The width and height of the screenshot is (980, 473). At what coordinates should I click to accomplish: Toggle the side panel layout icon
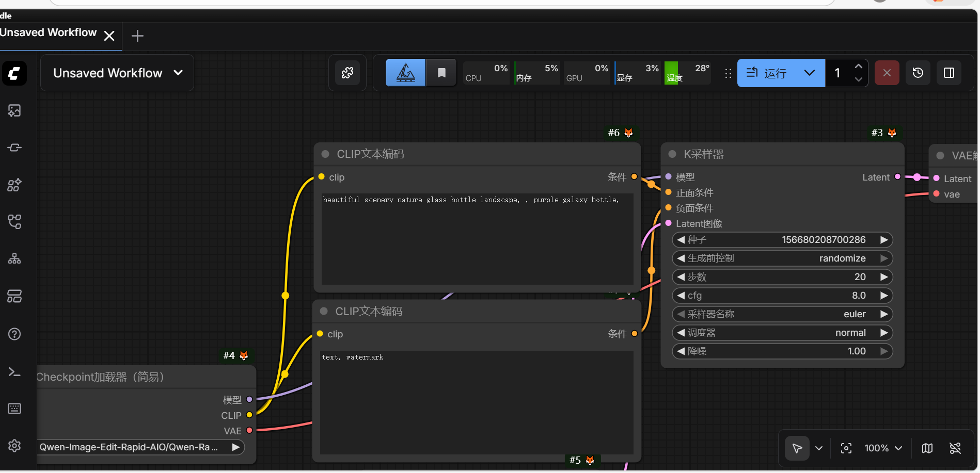pyautogui.click(x=949, y=73)
